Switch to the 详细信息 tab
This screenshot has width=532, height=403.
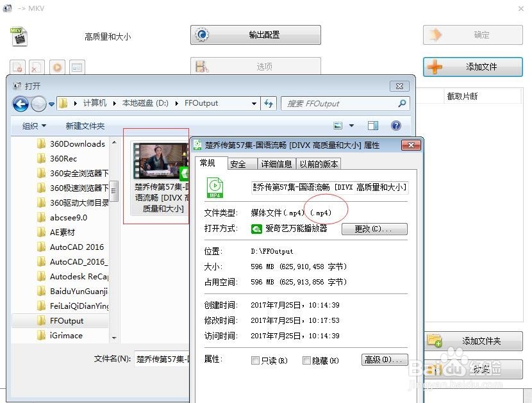click(276, 163)
